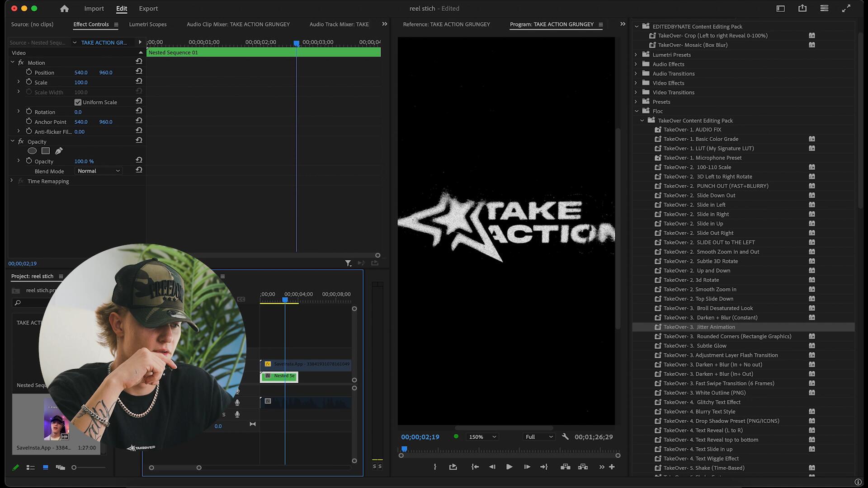Image resolution: width=868 pixels, height=488 pixels.
Task: Open the Project panel menu icon
Action: click(61, 277)
